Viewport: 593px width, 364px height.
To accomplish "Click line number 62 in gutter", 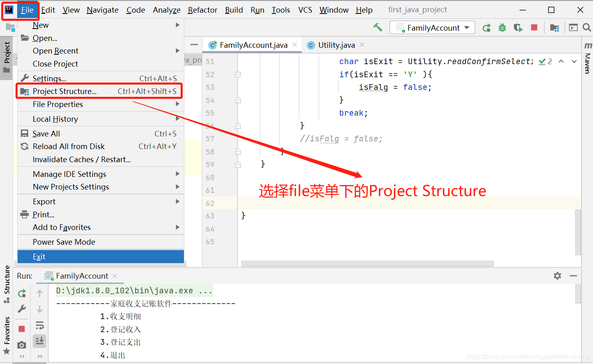I will [210, 203].
